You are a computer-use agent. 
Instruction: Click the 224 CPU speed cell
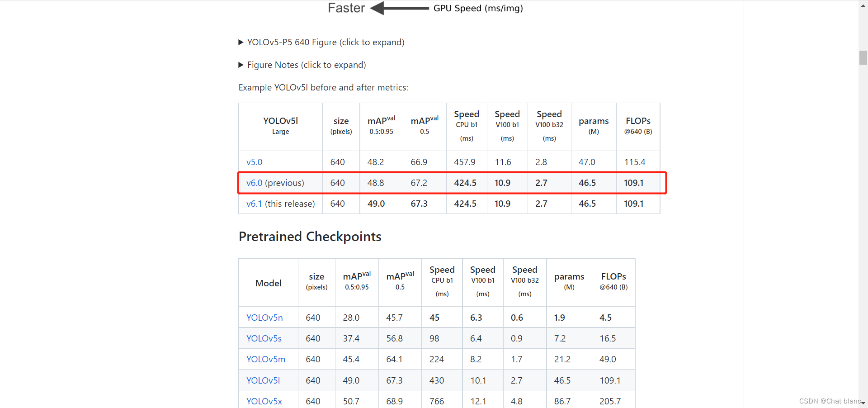tap(442, 359)
